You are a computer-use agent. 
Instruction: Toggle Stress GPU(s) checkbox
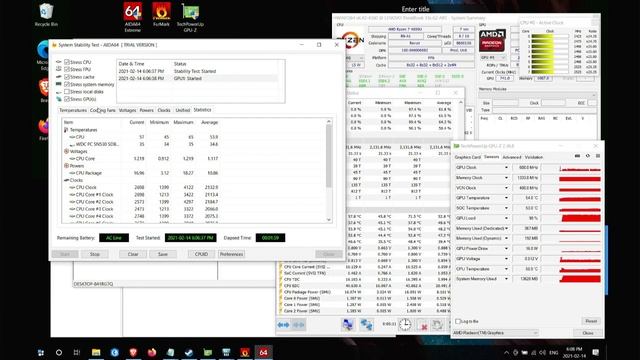tap(67, 99)
